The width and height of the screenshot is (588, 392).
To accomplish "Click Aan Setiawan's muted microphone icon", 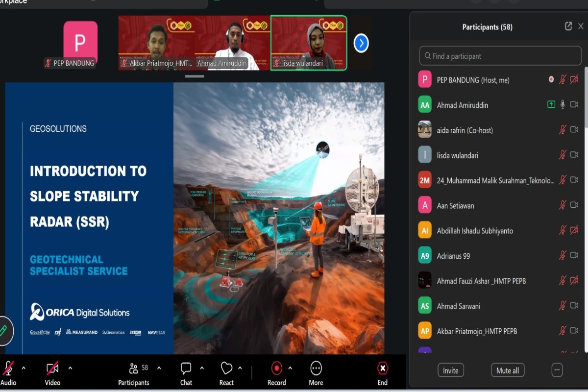I will (x=563, y=205).
